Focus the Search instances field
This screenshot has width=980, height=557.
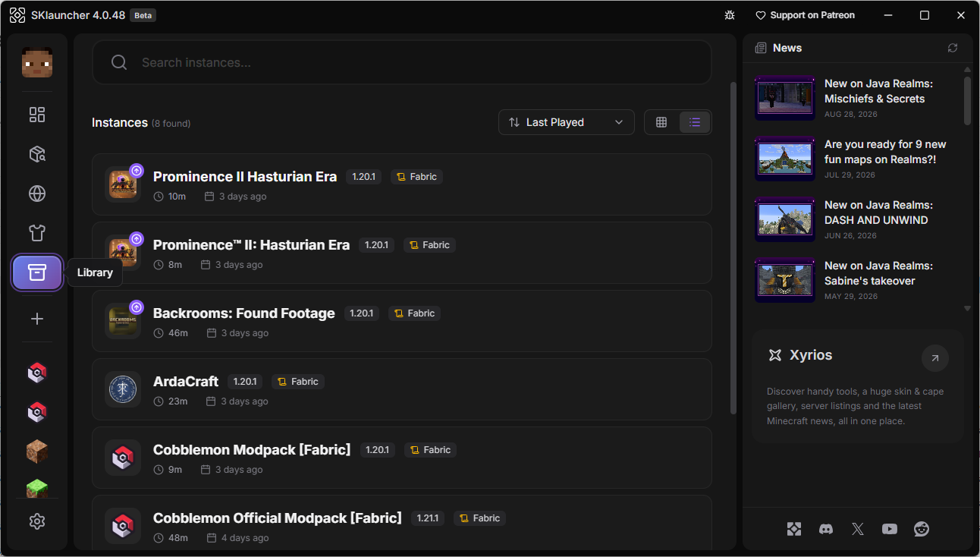(402, 62)
